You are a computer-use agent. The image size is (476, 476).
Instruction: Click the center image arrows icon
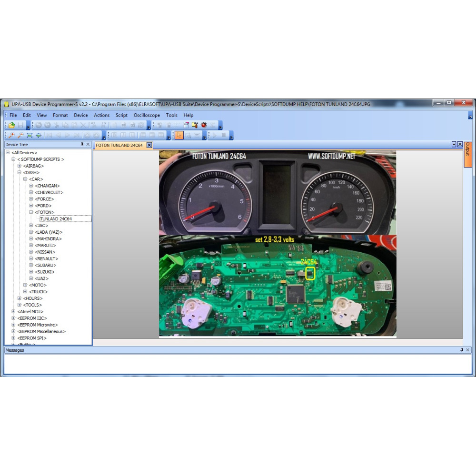(x=39, y=135)
